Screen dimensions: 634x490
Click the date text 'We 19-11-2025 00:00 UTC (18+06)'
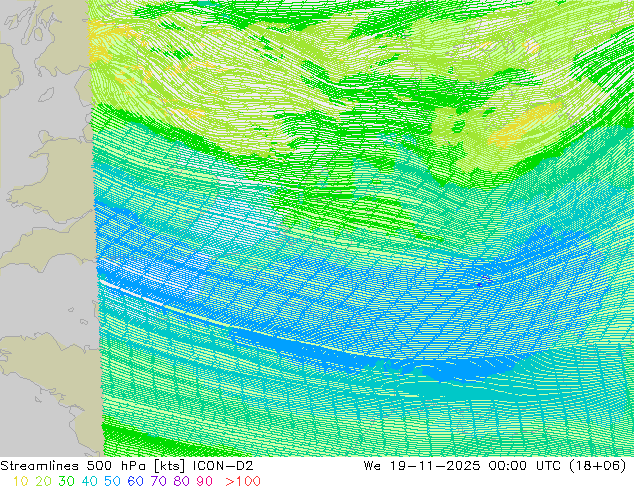coord(495,466)
